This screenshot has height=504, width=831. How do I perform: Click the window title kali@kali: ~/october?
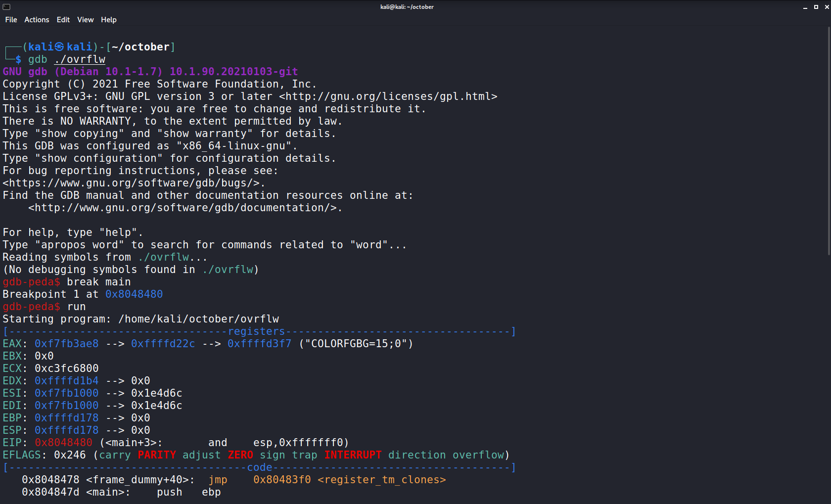pos(407,7)
